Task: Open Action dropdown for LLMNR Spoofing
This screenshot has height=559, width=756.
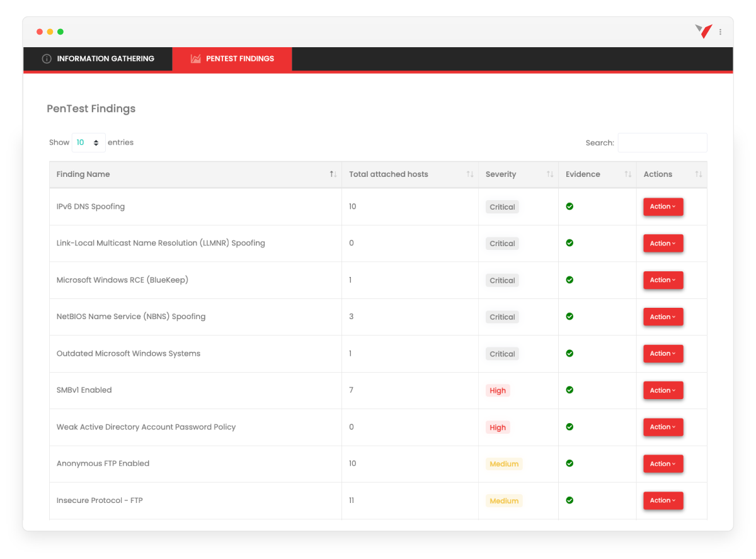Action: point(663,244)
